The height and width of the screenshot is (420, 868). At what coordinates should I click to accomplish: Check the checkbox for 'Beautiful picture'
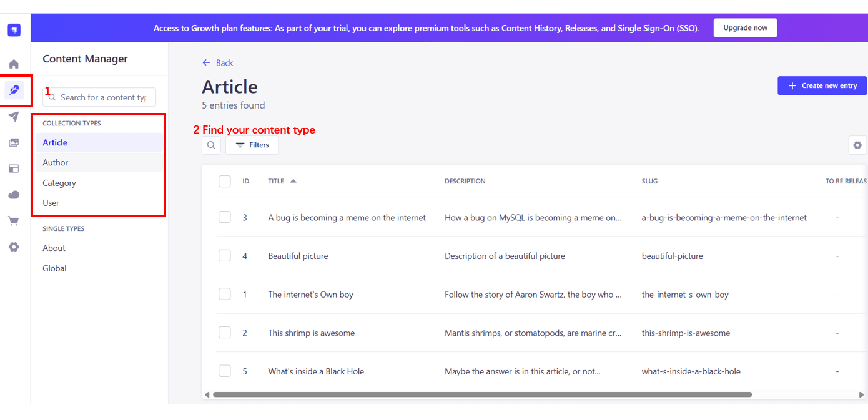click(x=225, y=255)
